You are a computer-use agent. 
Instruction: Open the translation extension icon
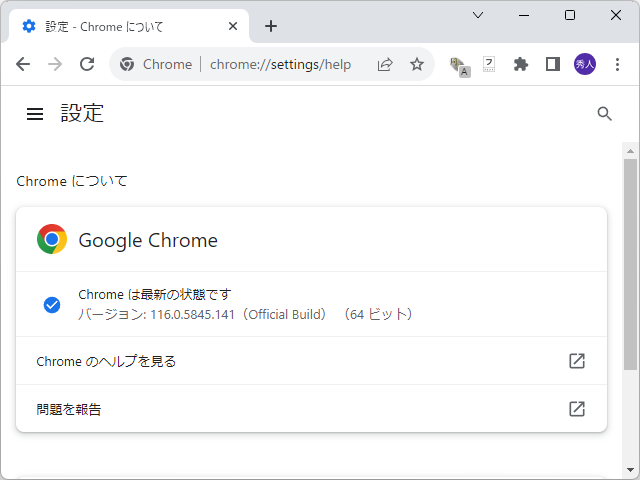[460, 66]
